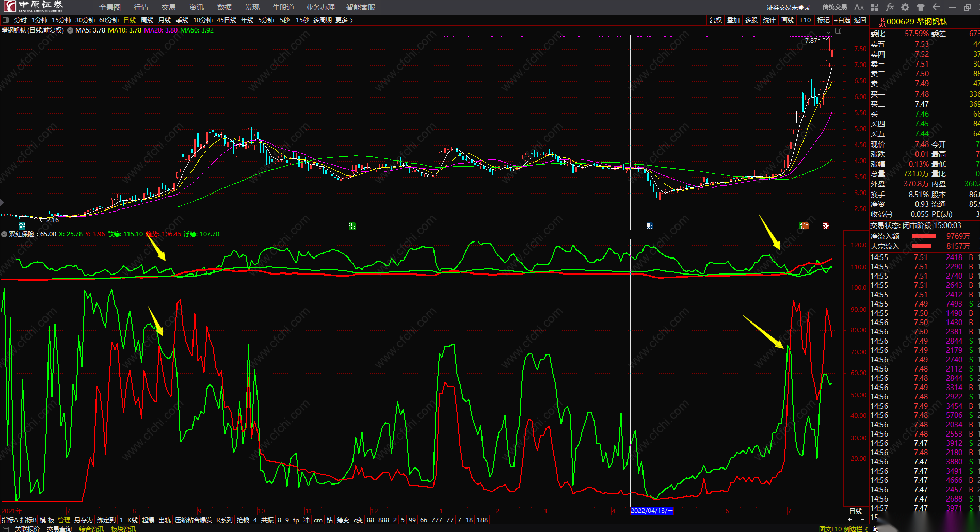Viewport: 980px width, 532px height.
Task: Click 返回 button
Action: click(860, 20)
